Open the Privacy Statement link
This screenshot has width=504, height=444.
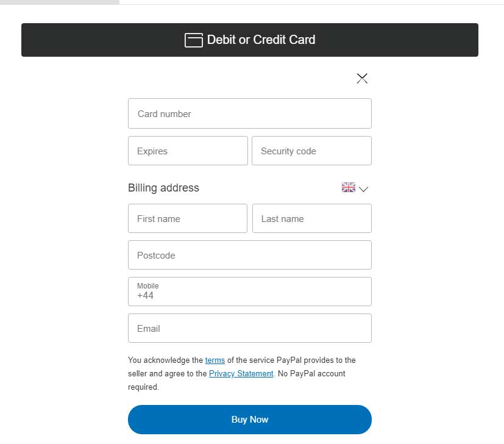[x=241, y=373]
